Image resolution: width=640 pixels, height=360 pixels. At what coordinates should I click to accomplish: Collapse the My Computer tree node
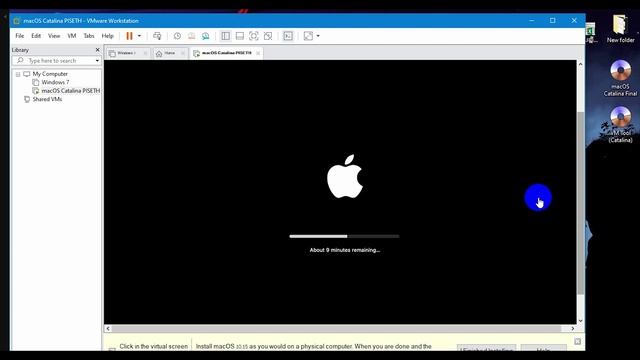tap(18, 74)
